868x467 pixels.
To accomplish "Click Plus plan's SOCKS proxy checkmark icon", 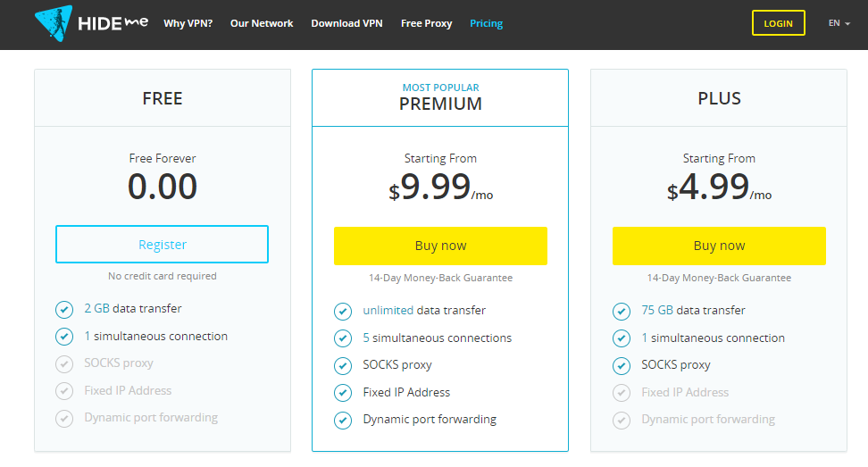I will click(622, 365).
